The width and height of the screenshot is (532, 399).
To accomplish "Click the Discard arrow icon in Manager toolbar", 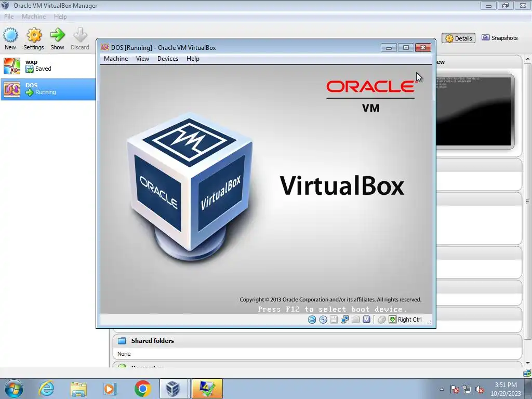I will point(80,35).
